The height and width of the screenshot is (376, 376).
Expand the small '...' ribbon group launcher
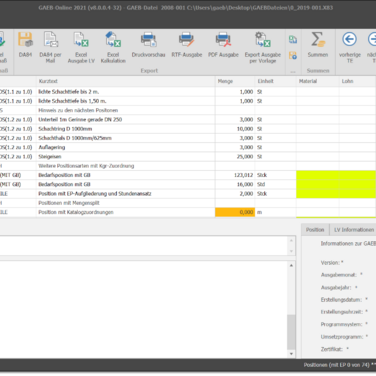tap(293, 71)
